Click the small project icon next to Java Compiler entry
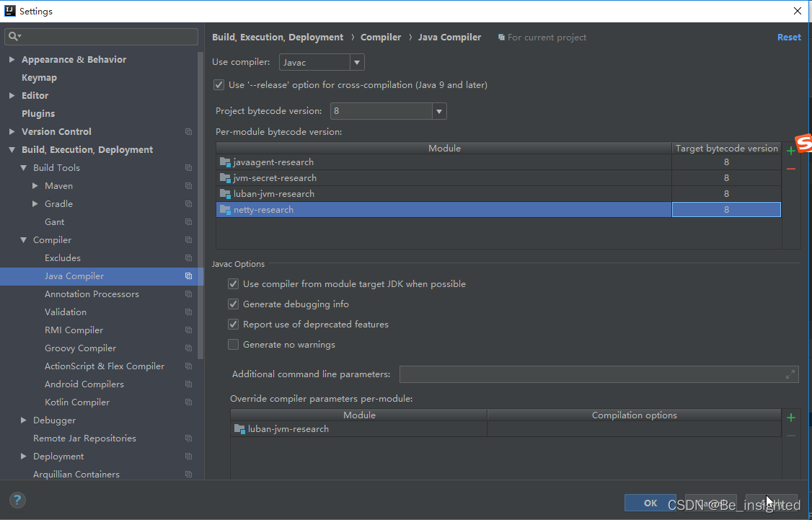The width and height of the screenshot is (812, 520). pyautogui.click(x=188, y=276)
